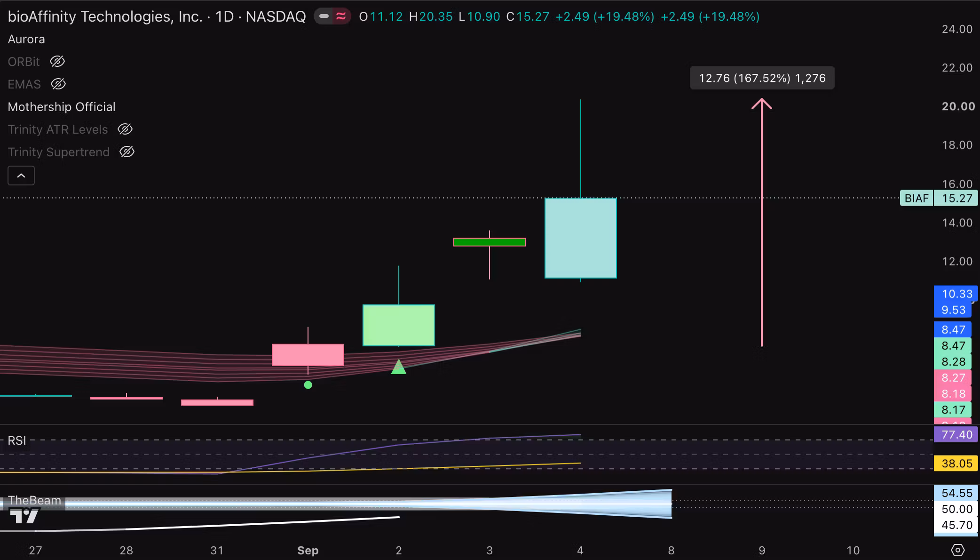Unhide the Trinity ATR Levels indicator
This screenshot has width=980, height=560.
[125, 129]
